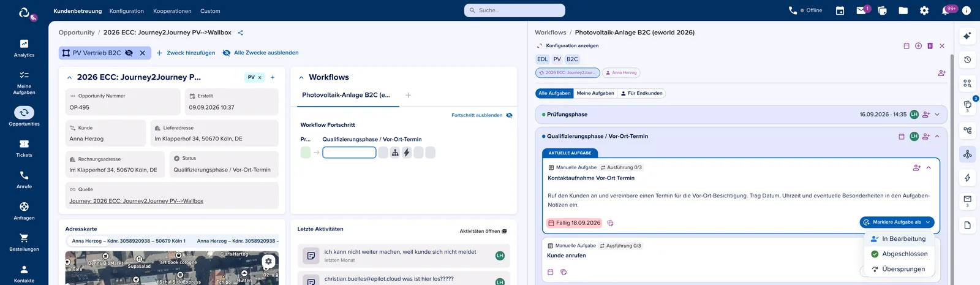Remove the PV tag from the opportunity
Screen dimensions: 980x285
[260, 77]
